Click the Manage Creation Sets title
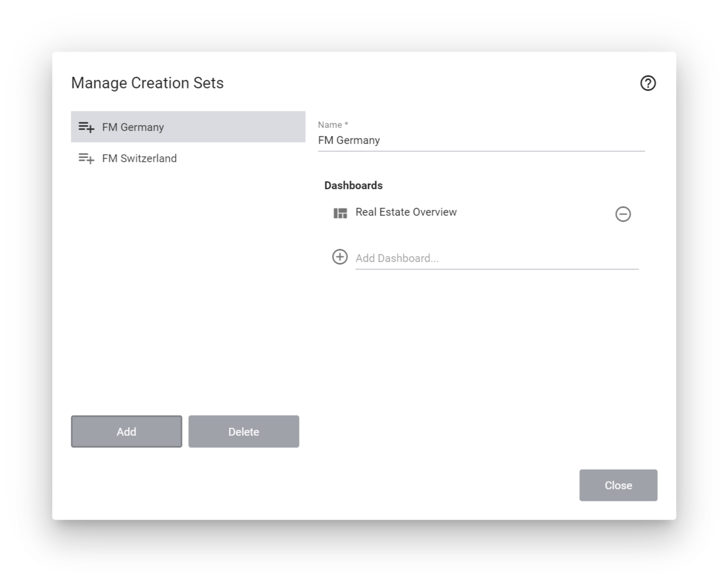The image size is (728, 572). 147,83
